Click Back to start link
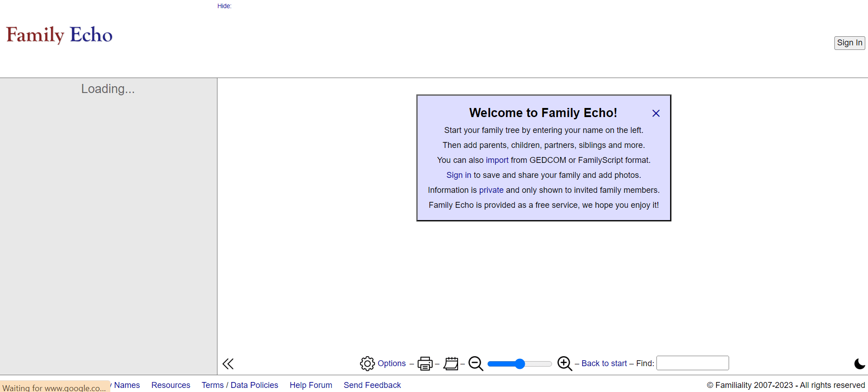The image size is (868, 392). (x=604, y=363)
